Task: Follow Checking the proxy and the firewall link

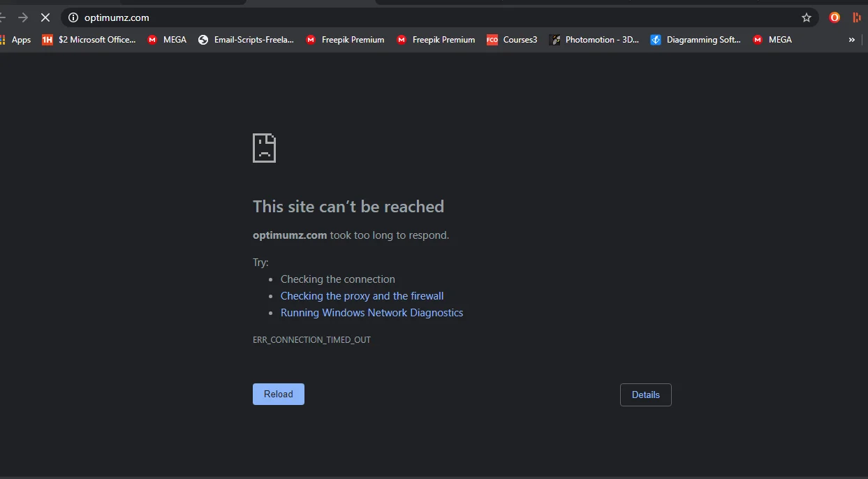Action: pos(362,296)
